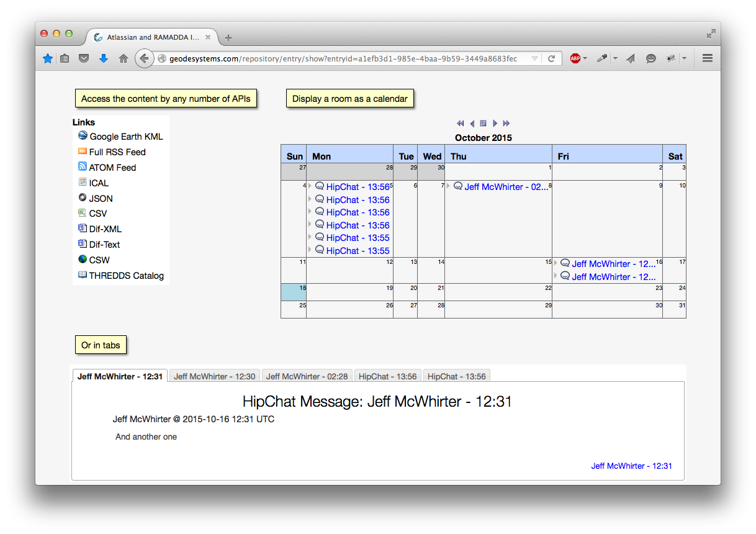Click the highlighted day 18 calendar cell
Image resolution: width=756 pixels, height=534 pixels.
(294, 292)
